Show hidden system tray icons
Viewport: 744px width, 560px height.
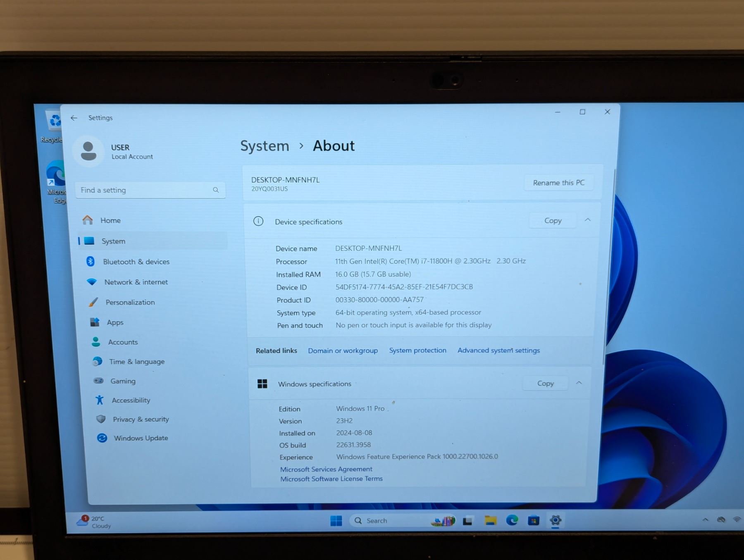[x=705, y=519]
